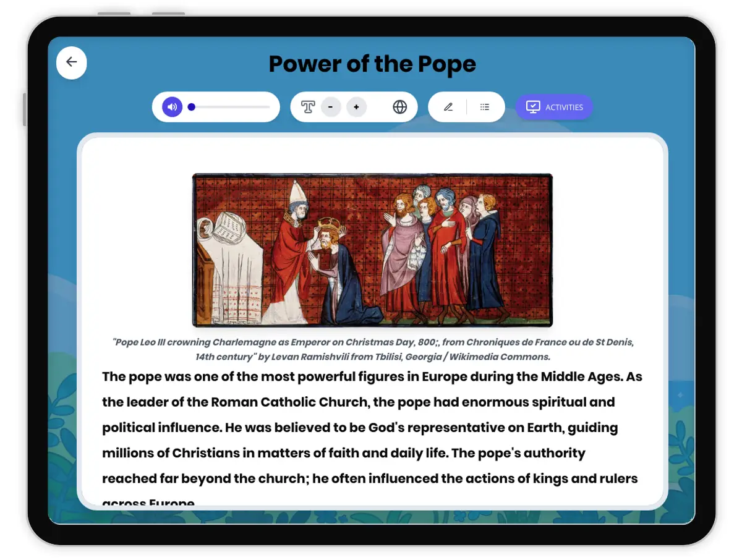Decrease text size with minus button

(331, 107)
